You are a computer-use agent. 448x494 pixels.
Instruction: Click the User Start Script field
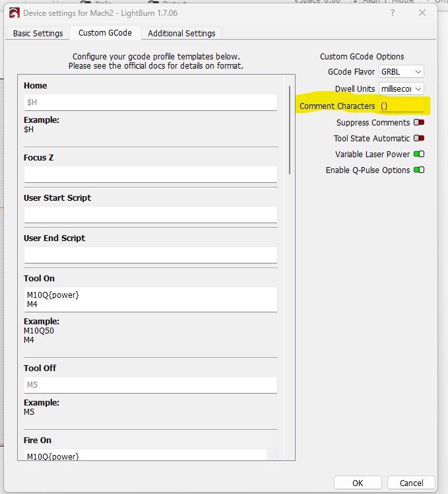[150, 215]
